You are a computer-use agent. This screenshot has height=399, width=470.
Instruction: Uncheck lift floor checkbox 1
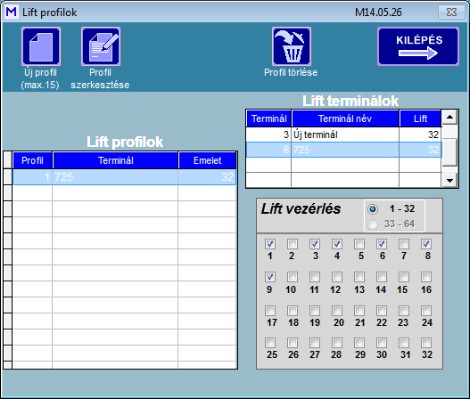270,244
